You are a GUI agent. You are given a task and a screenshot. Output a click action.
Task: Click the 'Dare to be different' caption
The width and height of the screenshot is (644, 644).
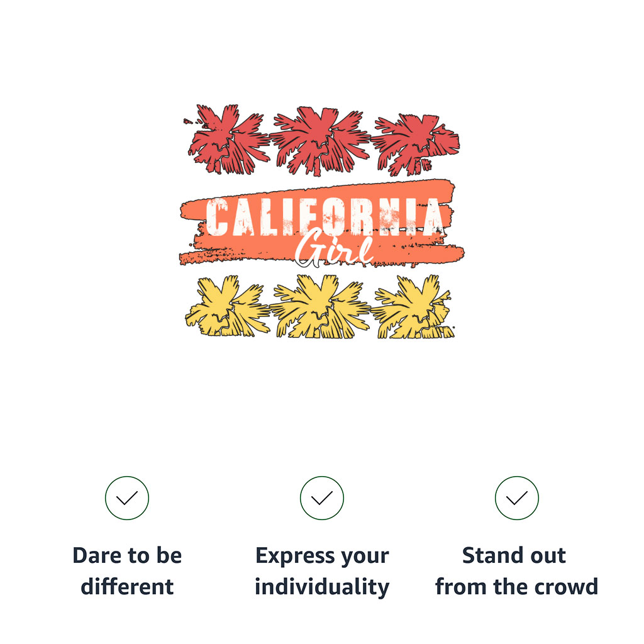click(127, 571)
